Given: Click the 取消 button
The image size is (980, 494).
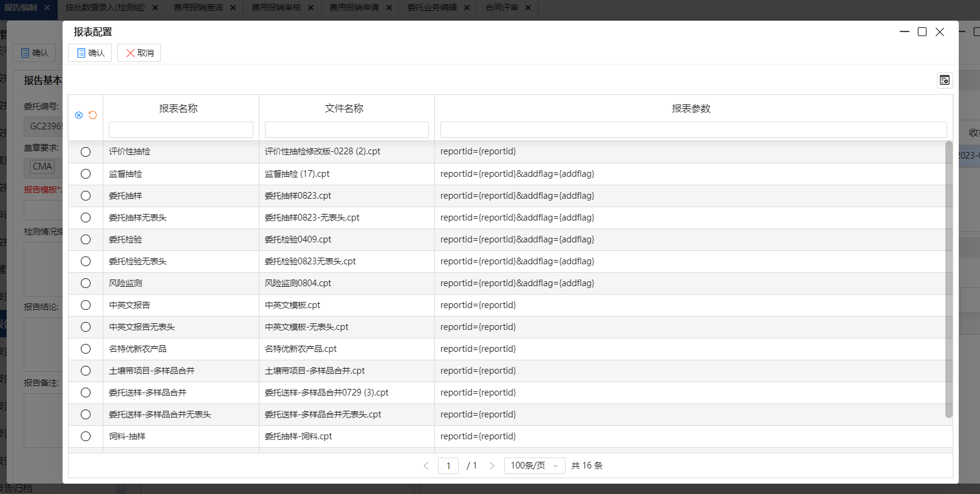Looking at the screenshot, I should (139, 53).
